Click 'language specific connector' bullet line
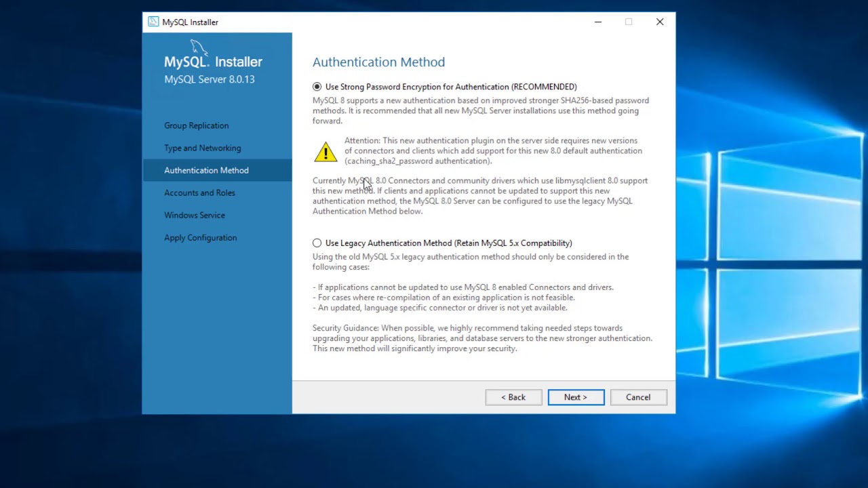 point(440,308)
